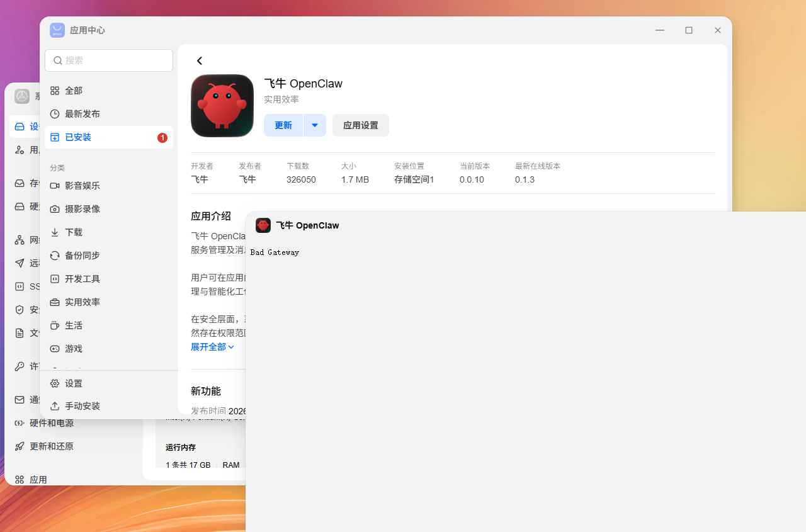Select the highlighted device item in settings window
Viewport: 806px width, 532px height.
tap(25, 127)
